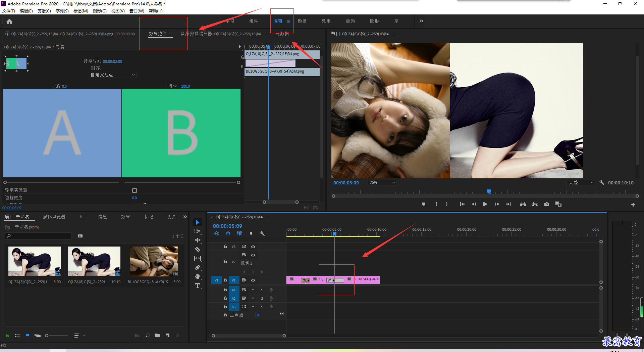Check the 显示实际源 checkbox
Viewport: 644px width, 352px height.
point(135,190)
